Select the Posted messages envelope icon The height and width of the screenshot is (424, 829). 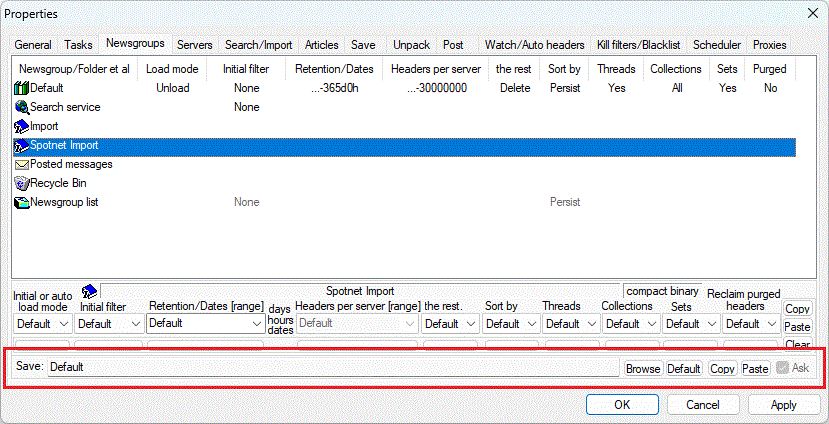point(21,164)
